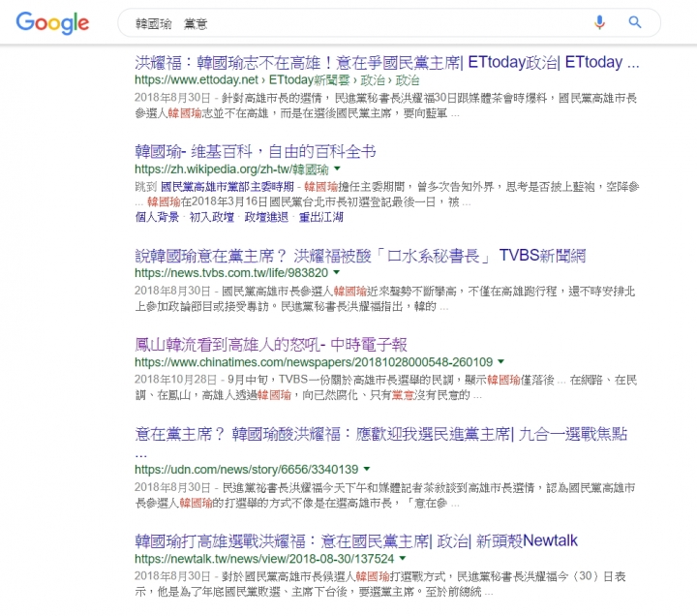This screenshot has width=697, height=616.
Task: Click the Google logo
Action: click(x=52, y=22)
